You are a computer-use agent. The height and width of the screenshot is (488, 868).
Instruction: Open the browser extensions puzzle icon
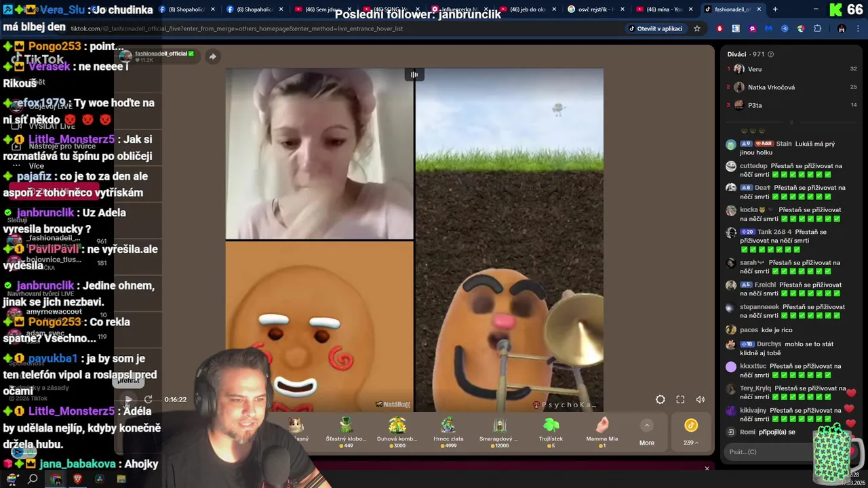[817, 29]
